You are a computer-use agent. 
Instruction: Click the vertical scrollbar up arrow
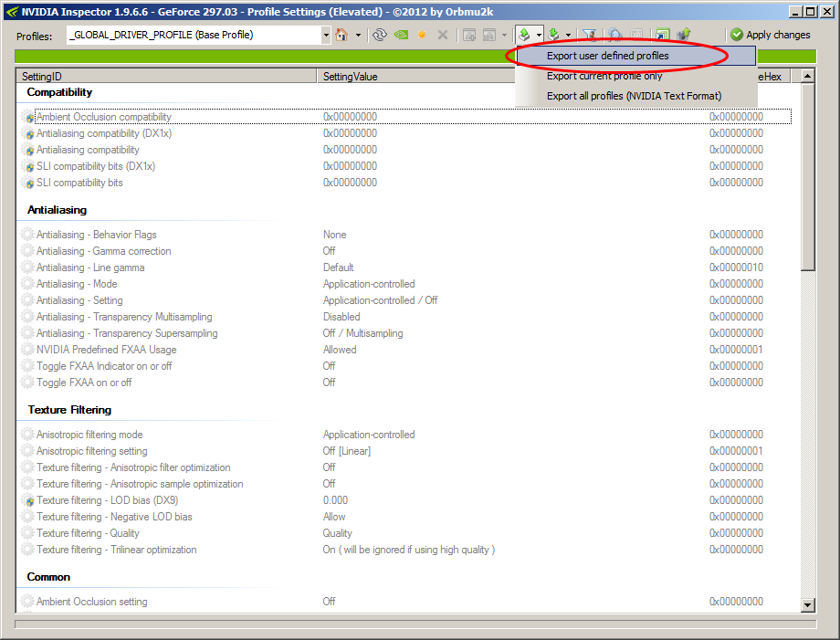point(808,76)
